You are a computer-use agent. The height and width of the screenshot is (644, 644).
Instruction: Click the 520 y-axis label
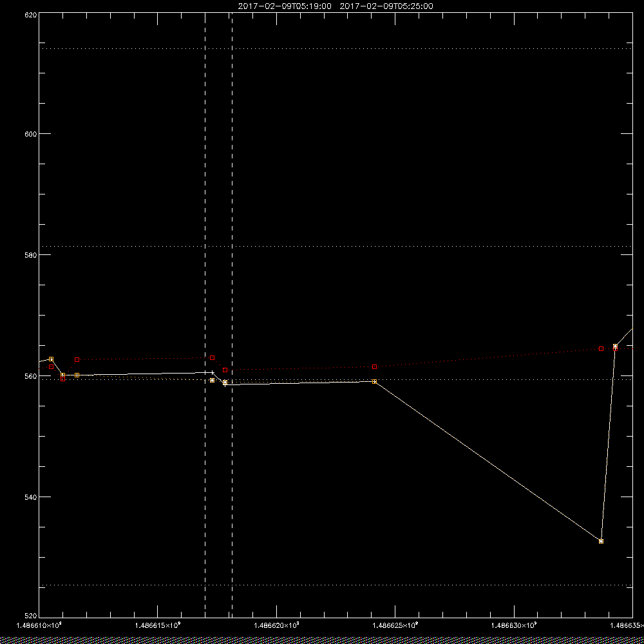[x=31, y=616]
